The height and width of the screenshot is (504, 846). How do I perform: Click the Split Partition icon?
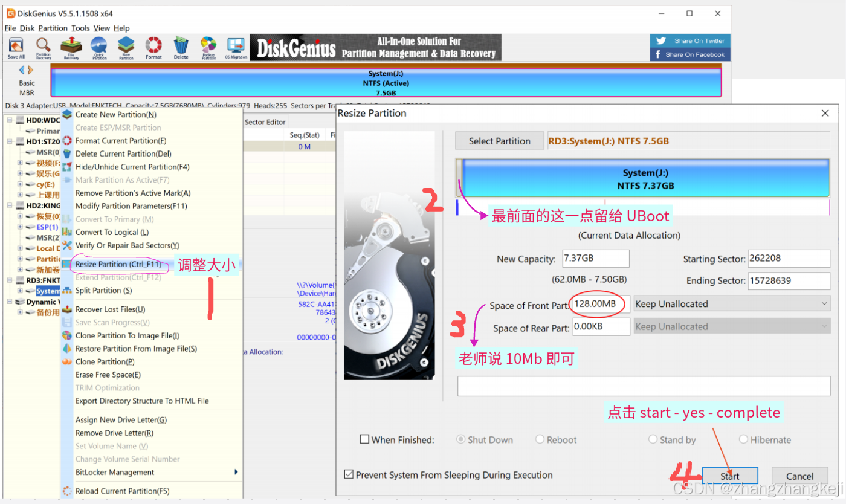(67, 291)
